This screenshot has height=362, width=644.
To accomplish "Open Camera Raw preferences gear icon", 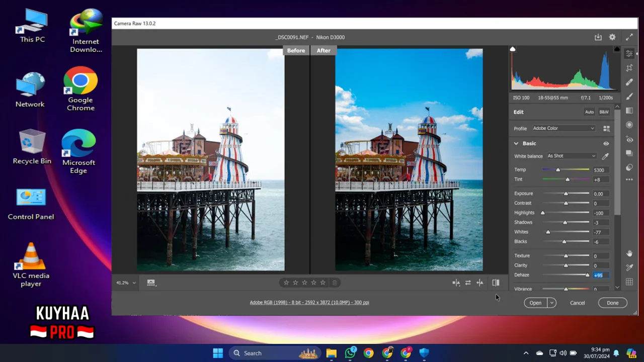I will pos(612,37).
